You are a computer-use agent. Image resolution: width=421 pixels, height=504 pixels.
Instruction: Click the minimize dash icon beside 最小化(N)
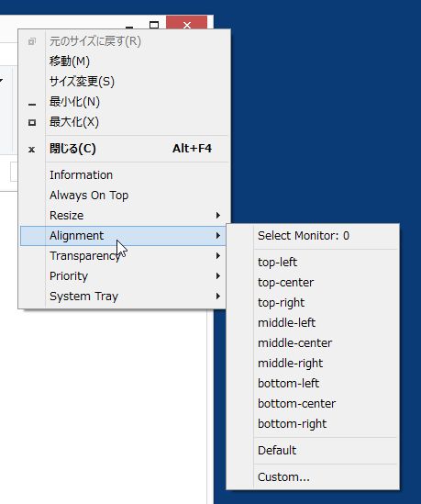pyautogui.click(x=32, y=105)
